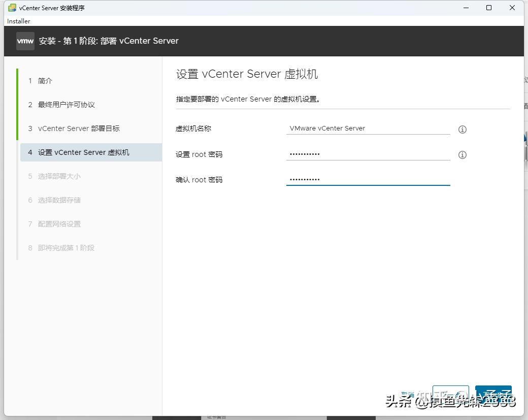Select step 4 设置 vCenter Server 虚拟机
This screenshot has height=420, width=528.
[91, 152]
